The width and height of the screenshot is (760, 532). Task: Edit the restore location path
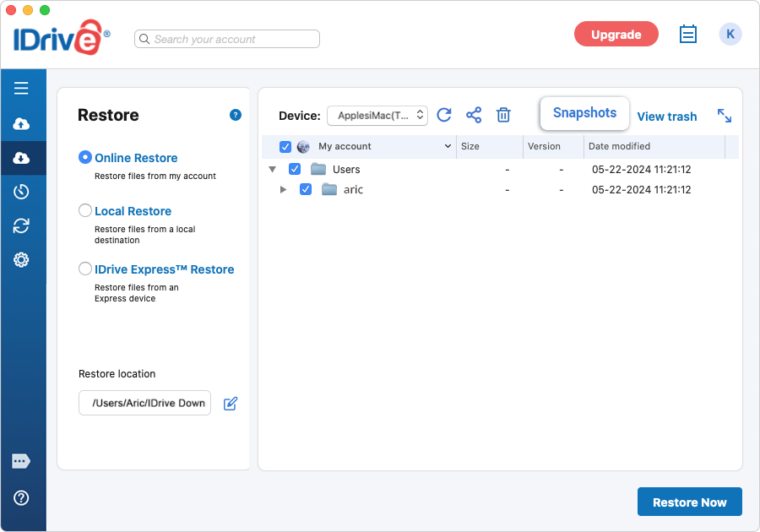(231, 404)
